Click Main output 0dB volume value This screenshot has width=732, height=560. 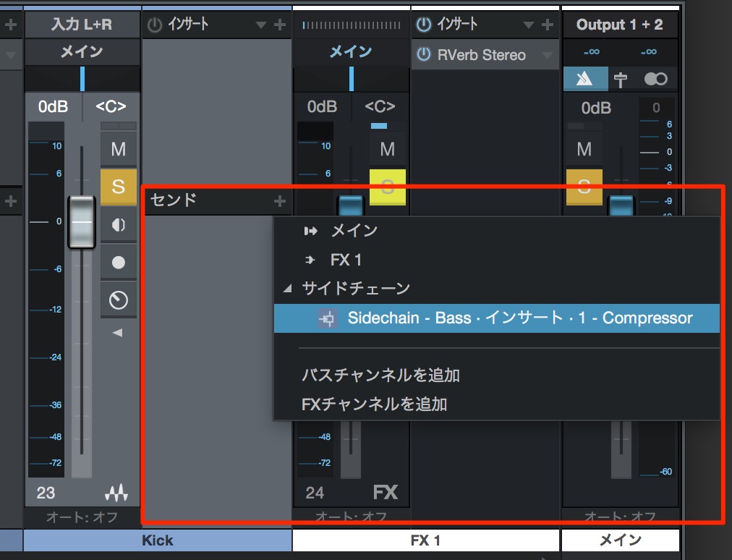tap(596, 108)
